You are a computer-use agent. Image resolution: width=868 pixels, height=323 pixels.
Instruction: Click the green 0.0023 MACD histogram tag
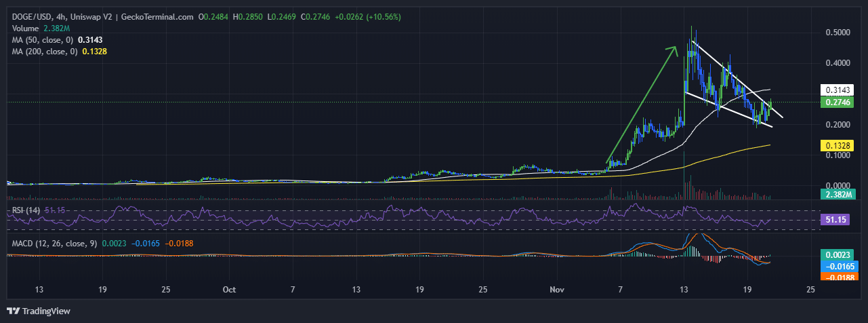click(x=838, y=255)
